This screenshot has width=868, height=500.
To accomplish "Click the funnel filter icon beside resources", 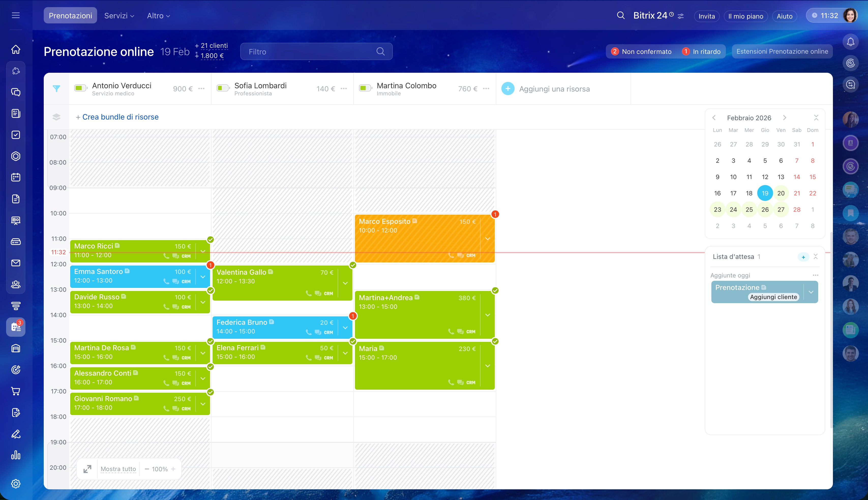I will pyautogui.click(x=56, y=89).
